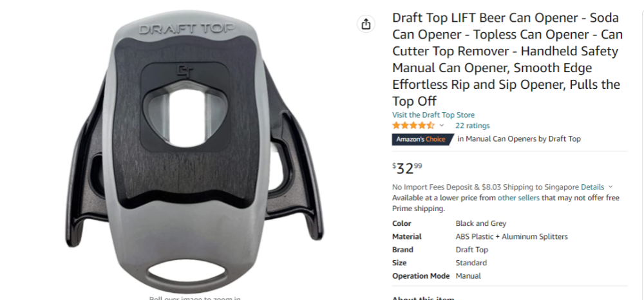Visit the Draft Top Store link

[433, 115]
